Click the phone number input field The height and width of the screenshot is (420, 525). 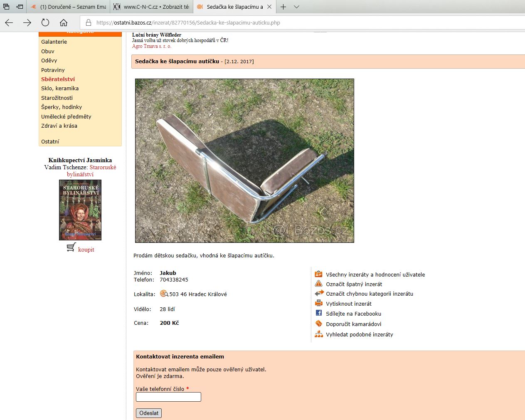tap(168, 397)
